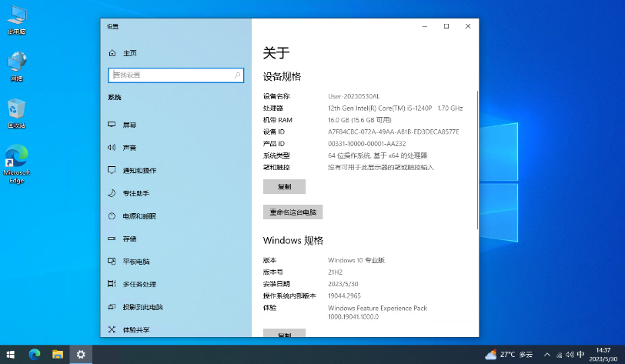
Task: Select device name User-20230530AL
Action: (x=353, y=96)
